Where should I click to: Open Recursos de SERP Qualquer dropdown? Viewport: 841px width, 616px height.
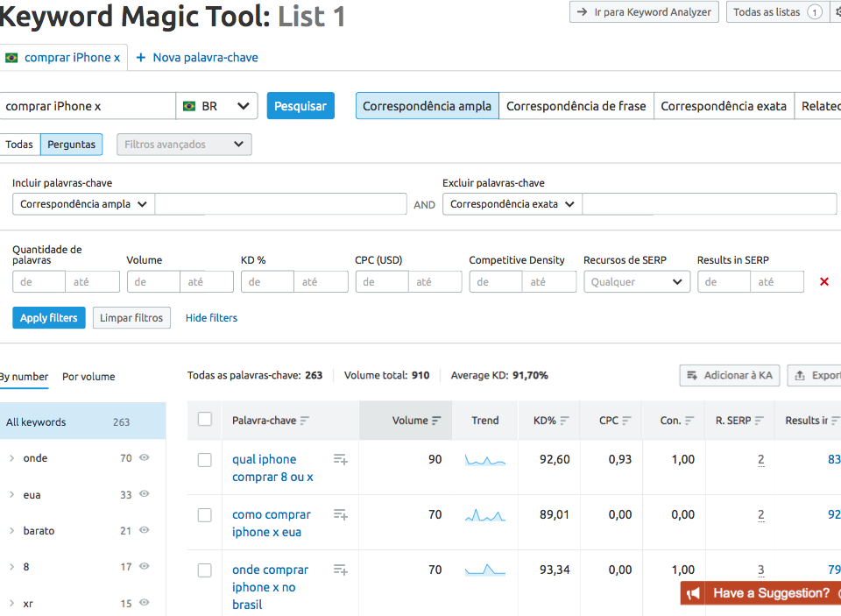point(637,281)
